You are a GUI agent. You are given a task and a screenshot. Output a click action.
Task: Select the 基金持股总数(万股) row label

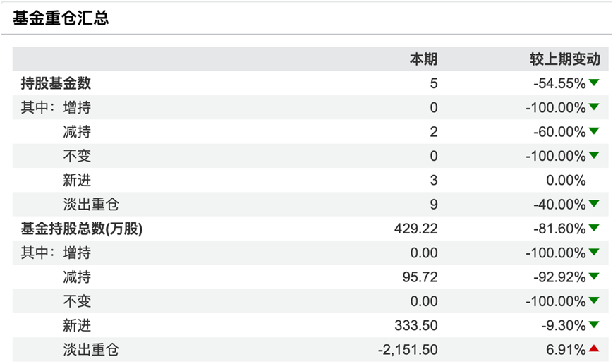pos(82,229)
